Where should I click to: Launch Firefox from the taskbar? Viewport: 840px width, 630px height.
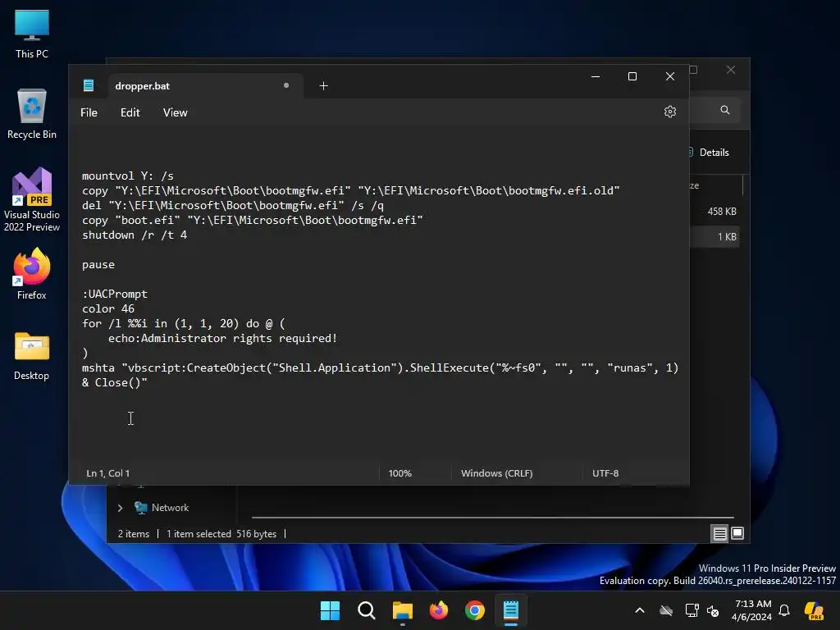[x=439, y=610]
